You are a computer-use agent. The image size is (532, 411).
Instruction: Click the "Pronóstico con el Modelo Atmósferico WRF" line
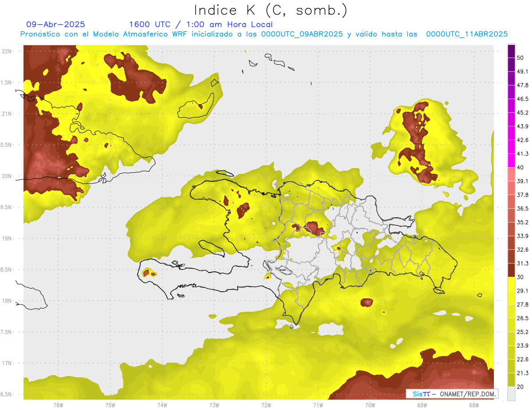point(264,34)
